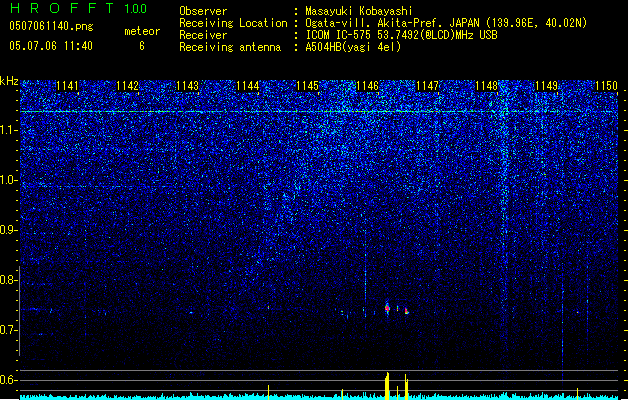Click the meteor count 6
The image size is (629, 400).
pyautogui.click(x=142, y=46)
